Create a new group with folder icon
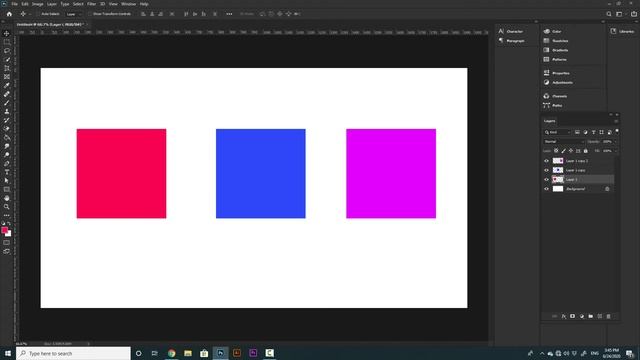Image resolution: width=640 pixels, height=360 pixels. (591, 316)
